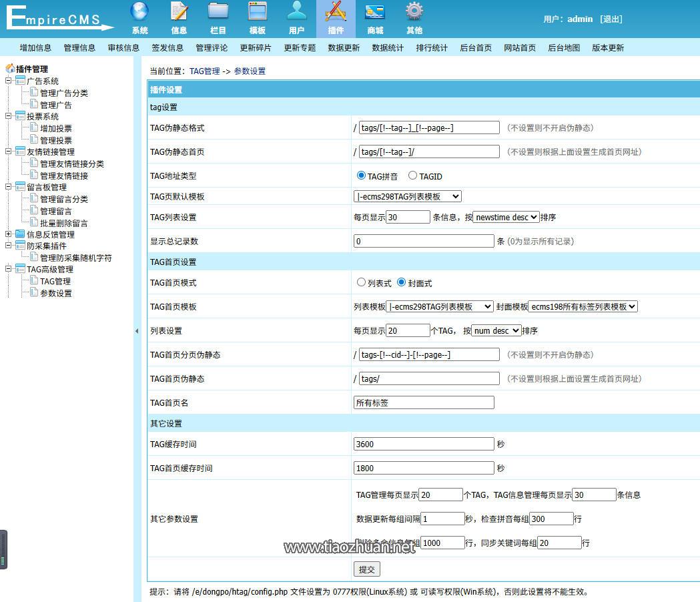Choose 封面式 homepage mode
Viewport: 700px width, 602px height.
point(401,282)
